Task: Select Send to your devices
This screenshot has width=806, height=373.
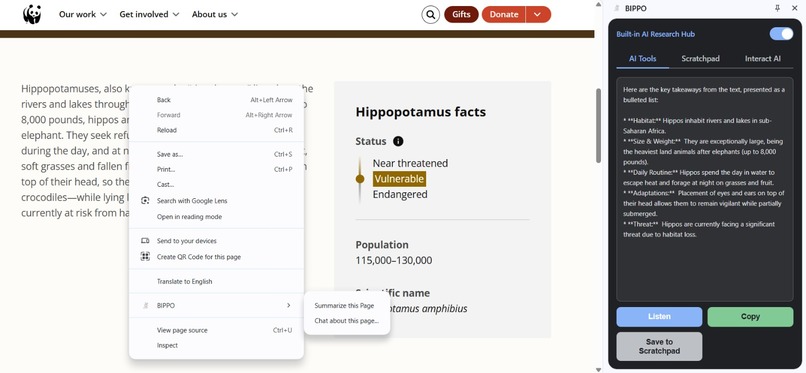Action: click(216, 241)
